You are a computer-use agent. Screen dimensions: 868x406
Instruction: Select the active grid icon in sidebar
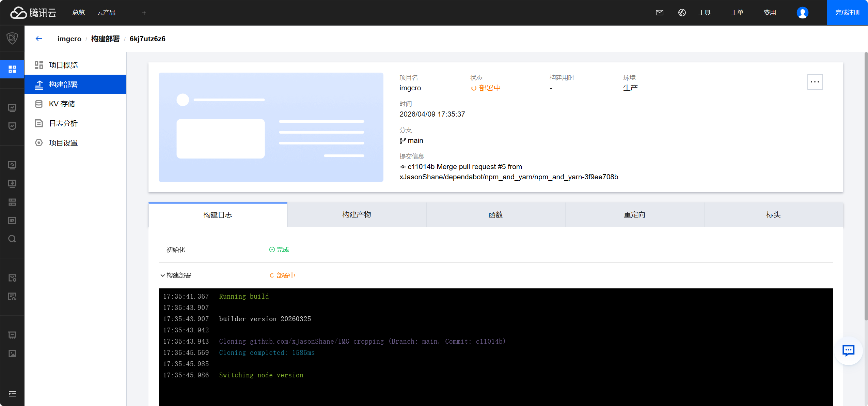tap(12, 69)
